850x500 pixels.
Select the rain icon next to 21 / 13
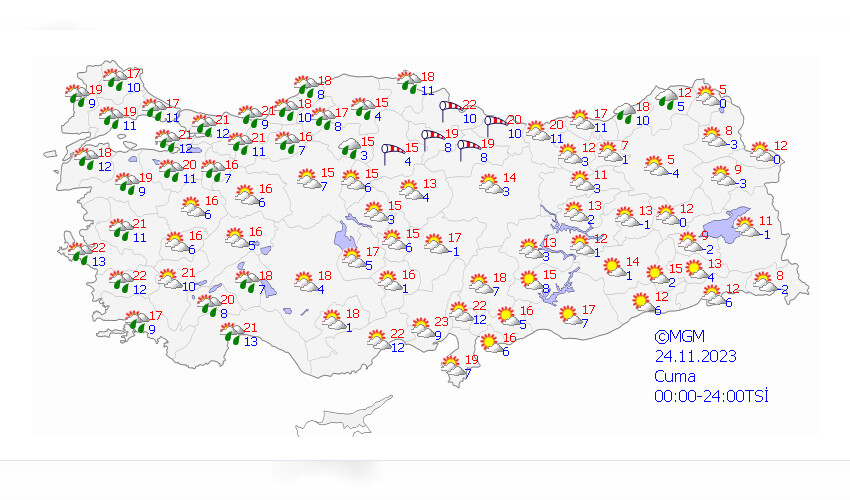pyautogui.click(x=233, y=334)
